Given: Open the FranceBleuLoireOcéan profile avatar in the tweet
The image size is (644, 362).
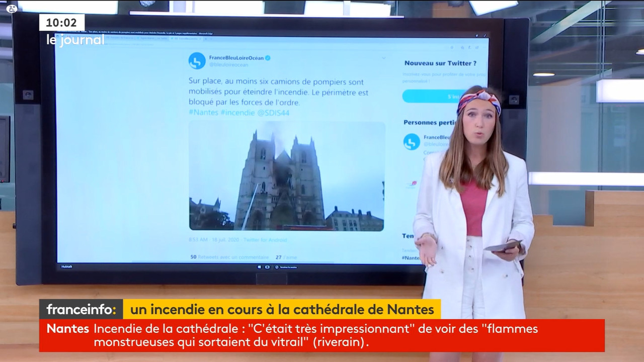Looking at the screenshot, I should click(x=197, y=61).
